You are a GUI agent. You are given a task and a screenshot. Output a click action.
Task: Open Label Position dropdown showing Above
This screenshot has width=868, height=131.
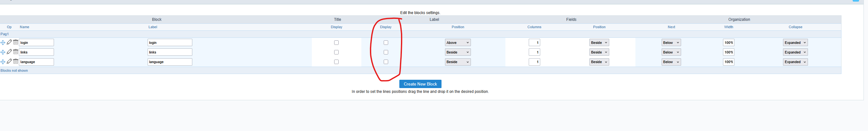tap(457, 43)
